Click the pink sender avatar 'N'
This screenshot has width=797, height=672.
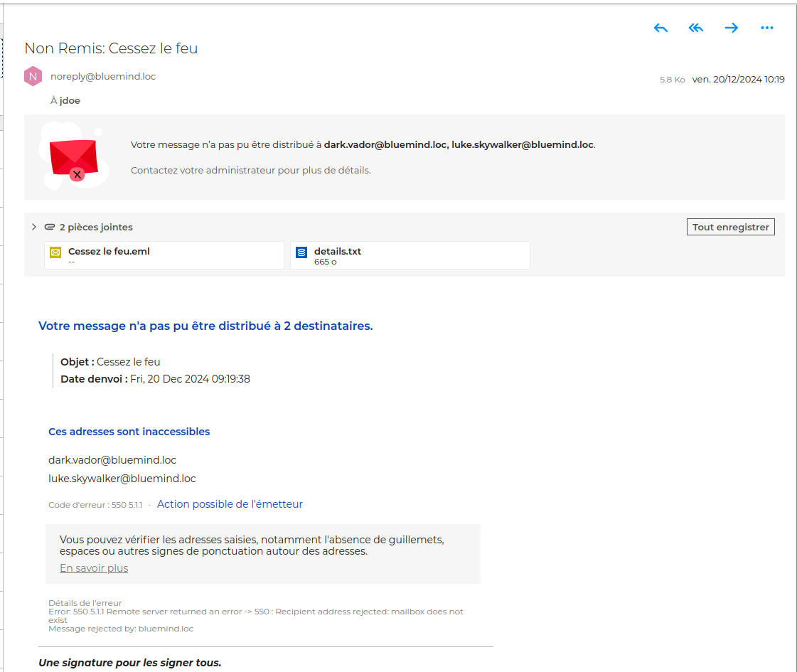point(33,76)
